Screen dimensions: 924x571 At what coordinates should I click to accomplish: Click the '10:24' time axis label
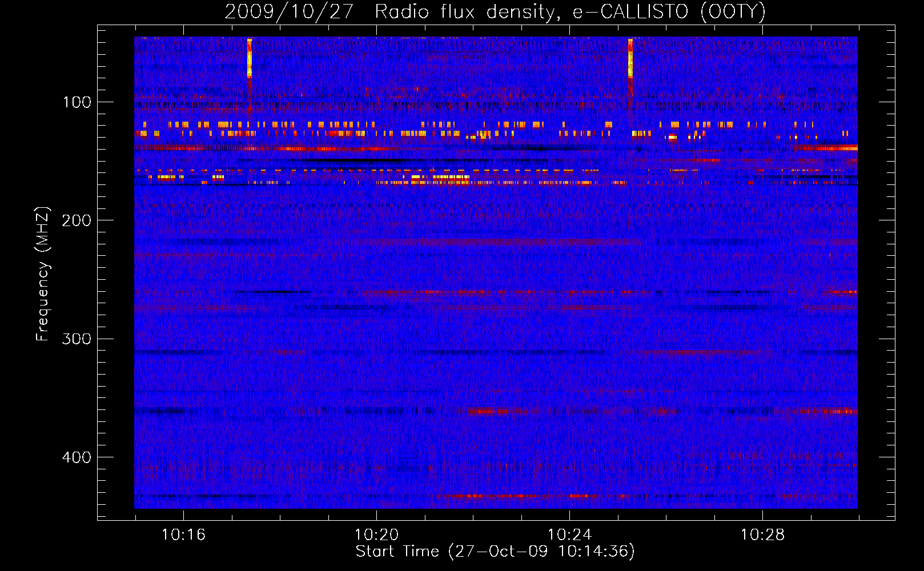pyautogui.click(x=569, y=535)
